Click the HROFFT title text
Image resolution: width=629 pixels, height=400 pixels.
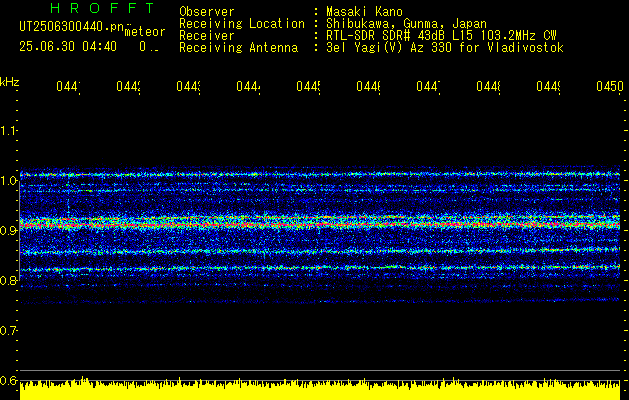pyautogui.click(x=102, y=8)
